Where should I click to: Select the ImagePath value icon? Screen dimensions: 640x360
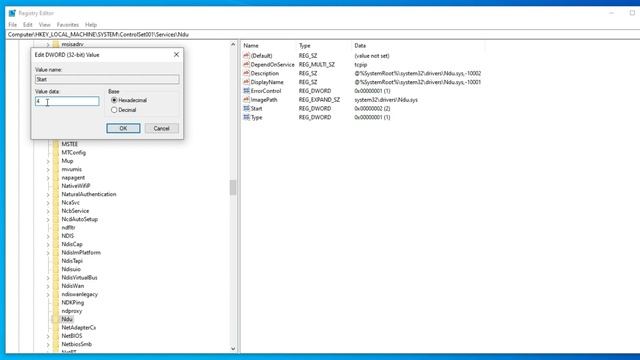[x=246, y=100]
